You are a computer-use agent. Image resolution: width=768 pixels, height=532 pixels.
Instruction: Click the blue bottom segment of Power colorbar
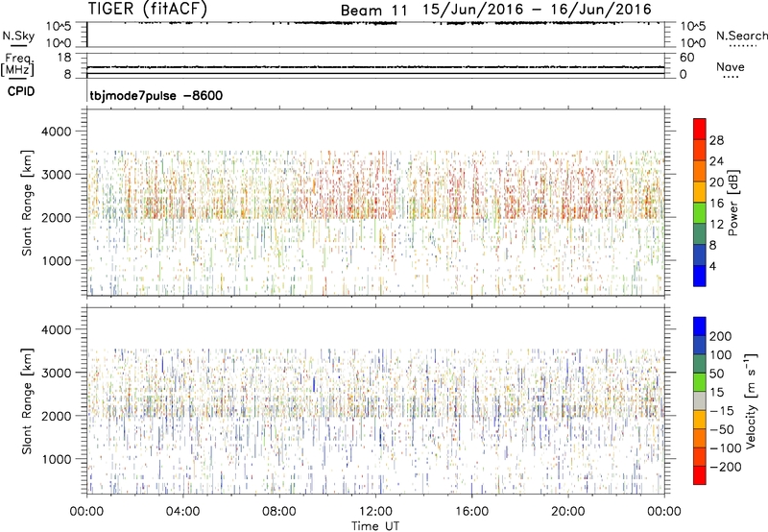click(x=700, y=276)
